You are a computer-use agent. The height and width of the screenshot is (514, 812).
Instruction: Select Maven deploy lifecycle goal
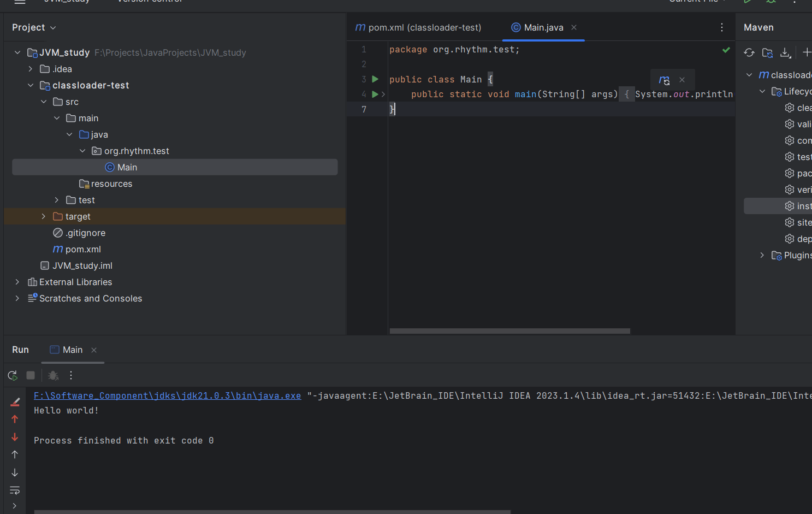798,239
